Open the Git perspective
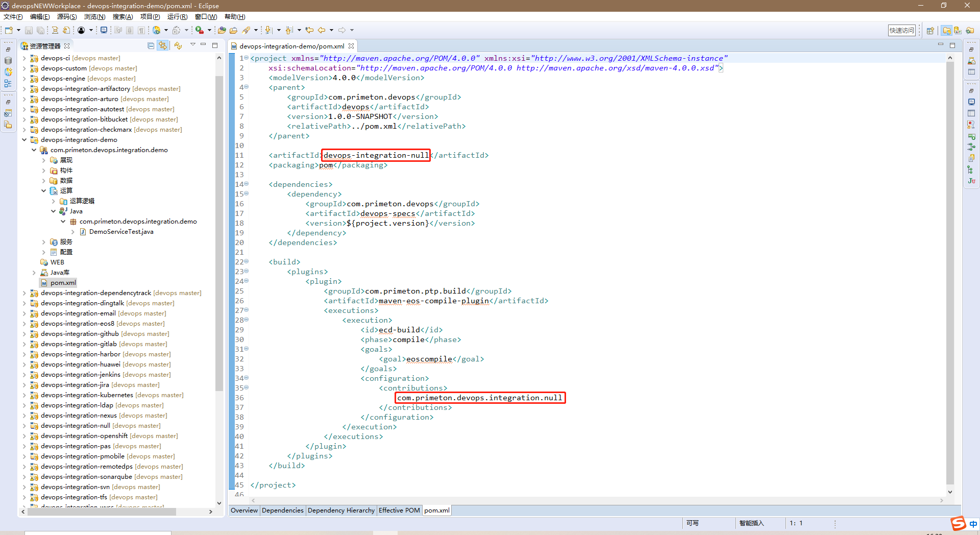Image resolution: width=980 pixels, height=535 pixels. click(x=958, y=31)
